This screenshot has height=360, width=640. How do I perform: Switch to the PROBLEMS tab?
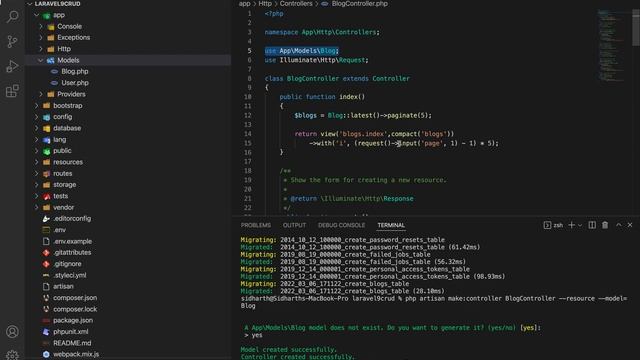(256, 225)
